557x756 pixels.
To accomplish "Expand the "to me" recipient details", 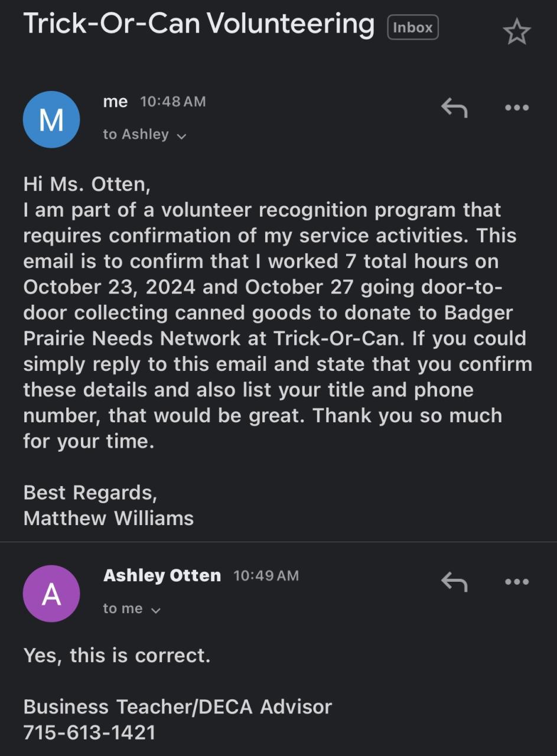I will pyautogui.click(x=132, y=609).
